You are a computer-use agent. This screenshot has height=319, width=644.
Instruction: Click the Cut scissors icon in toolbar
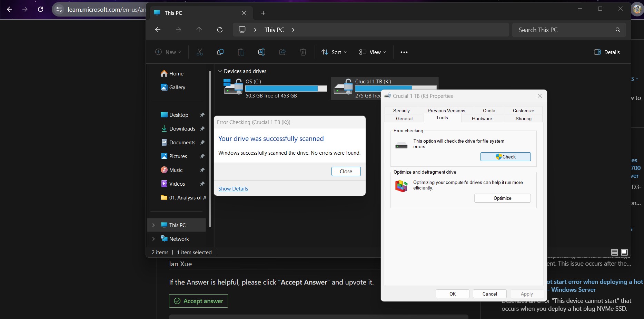click(x=199, y=52)
